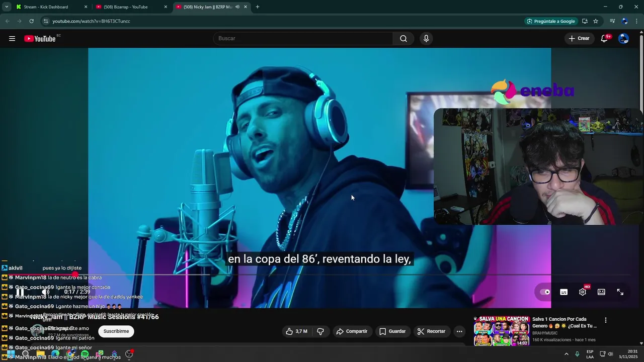The width and height of the screenshot is (644, 362).
Task: Open Windows Start menu
Action: (10, 354)
